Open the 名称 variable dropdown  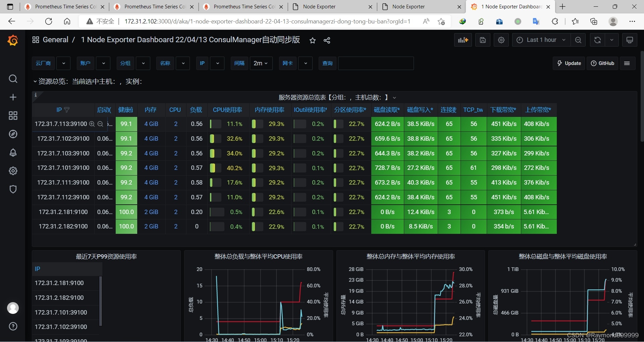coord(183,63)
